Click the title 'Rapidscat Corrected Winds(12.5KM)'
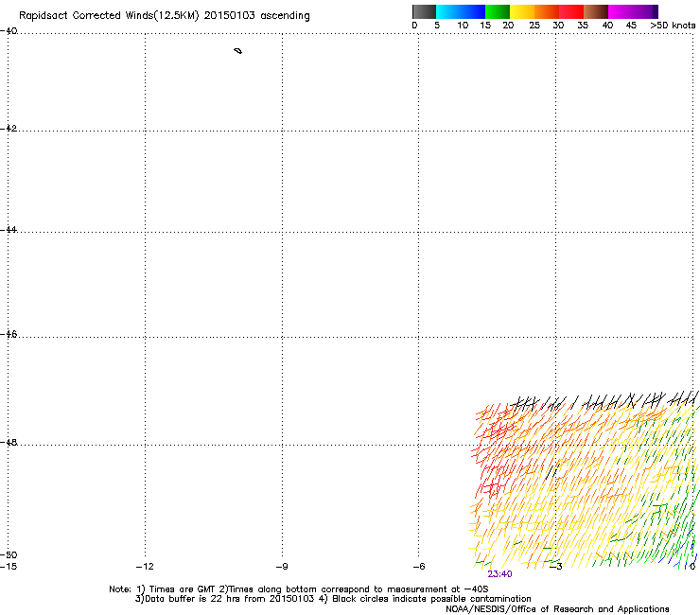Screen dimensions: 700x615 tap(109, 16)
